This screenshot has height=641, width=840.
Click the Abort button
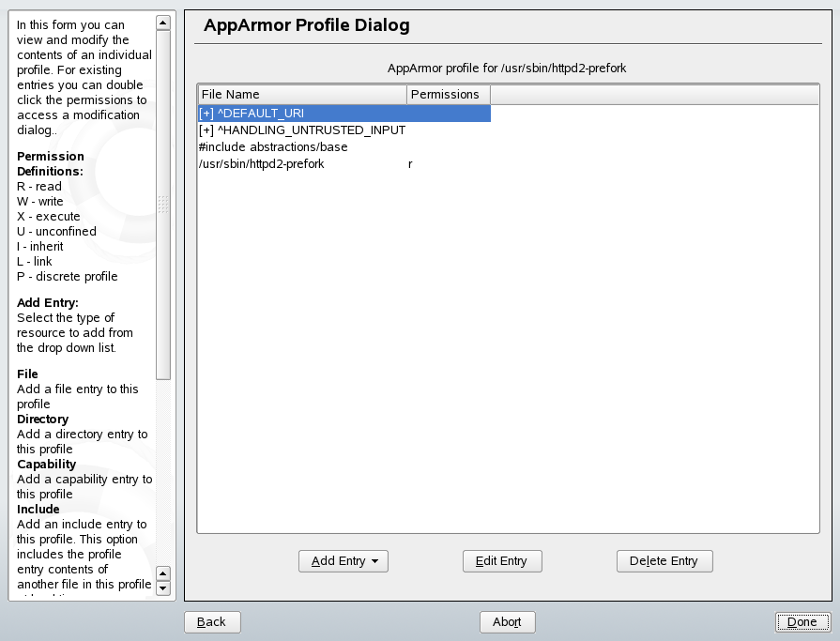click(507, 621)
